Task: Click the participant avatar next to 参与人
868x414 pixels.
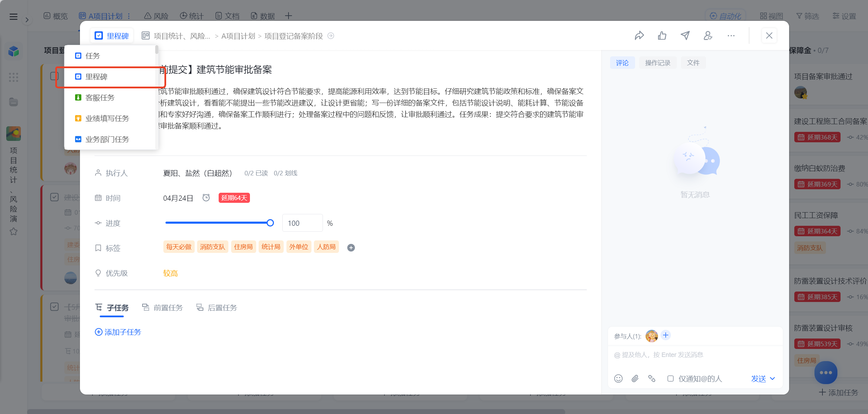Action: 651,336
